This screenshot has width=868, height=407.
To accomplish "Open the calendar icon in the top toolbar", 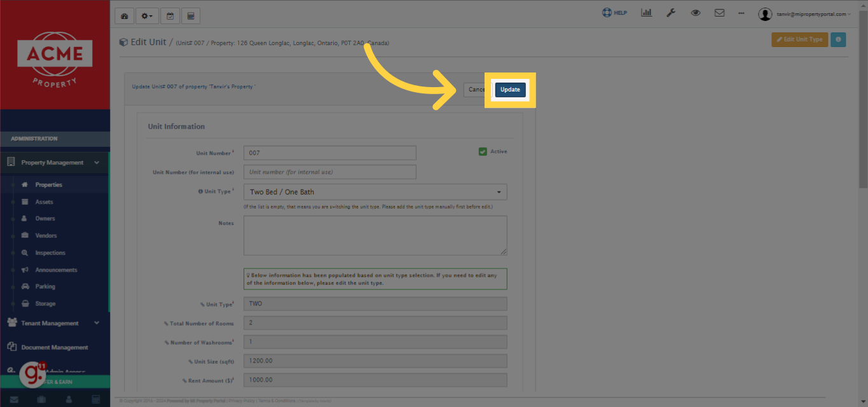I will (x=170, y=15).
